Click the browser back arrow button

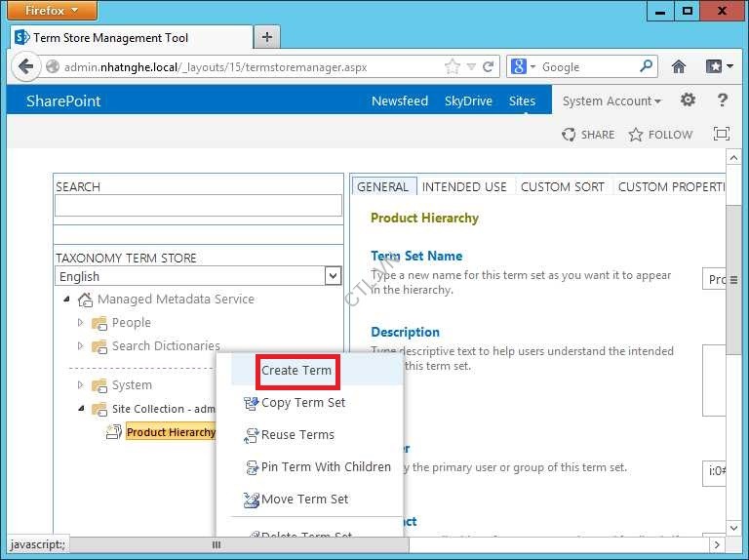(25, 66)
